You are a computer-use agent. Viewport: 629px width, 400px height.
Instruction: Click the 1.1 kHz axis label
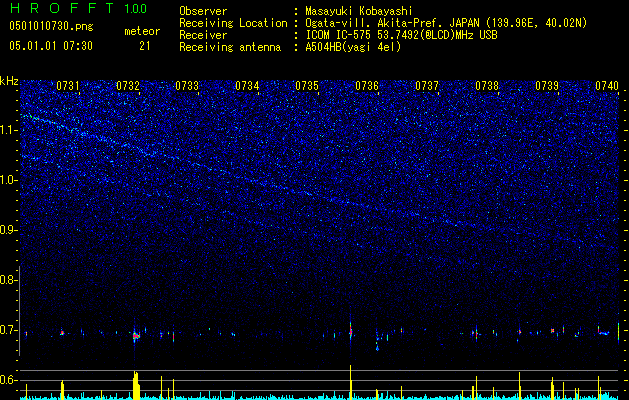(x=8, y=130)
